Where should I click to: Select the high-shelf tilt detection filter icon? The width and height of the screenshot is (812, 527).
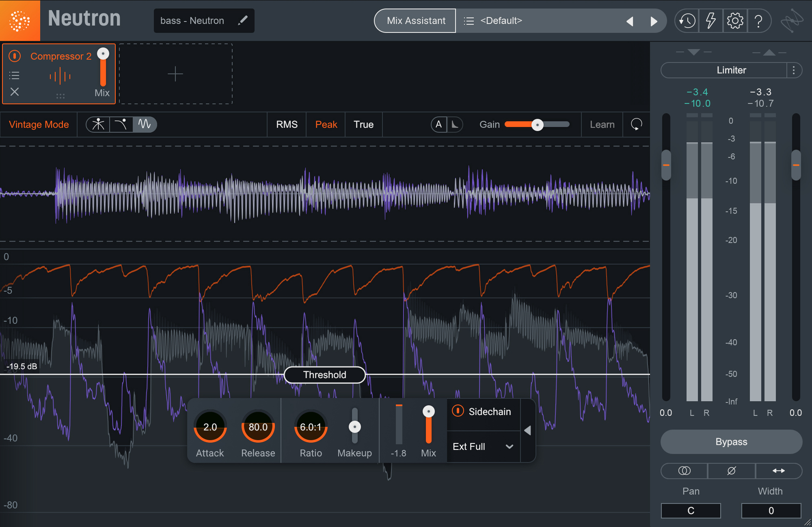tap(121, 124)
